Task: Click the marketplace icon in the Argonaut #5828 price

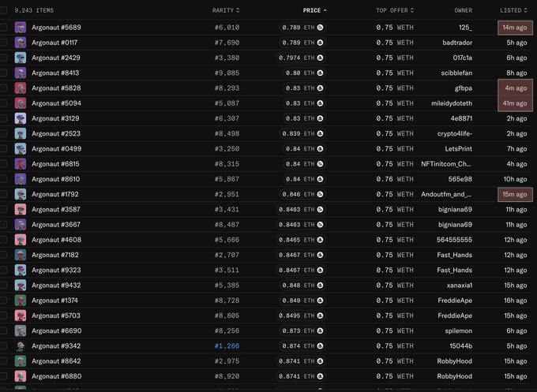Action: tap(320, 88)
